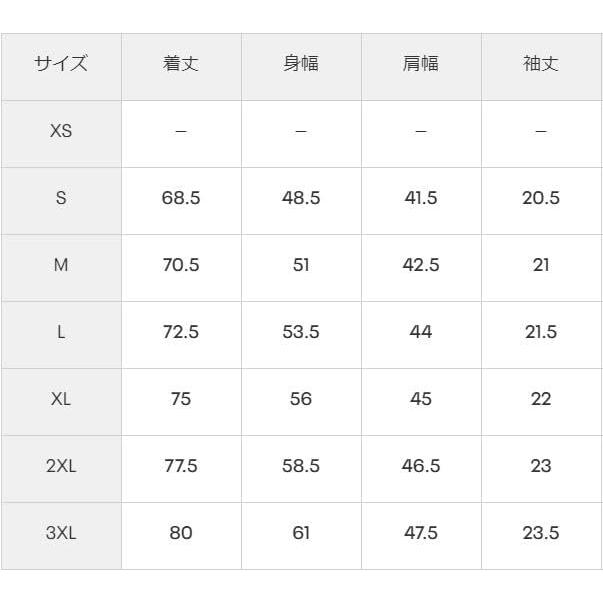Viewport: 603px width, 603px height.
Task: Select the 着丈 column header
Action: 181,67
